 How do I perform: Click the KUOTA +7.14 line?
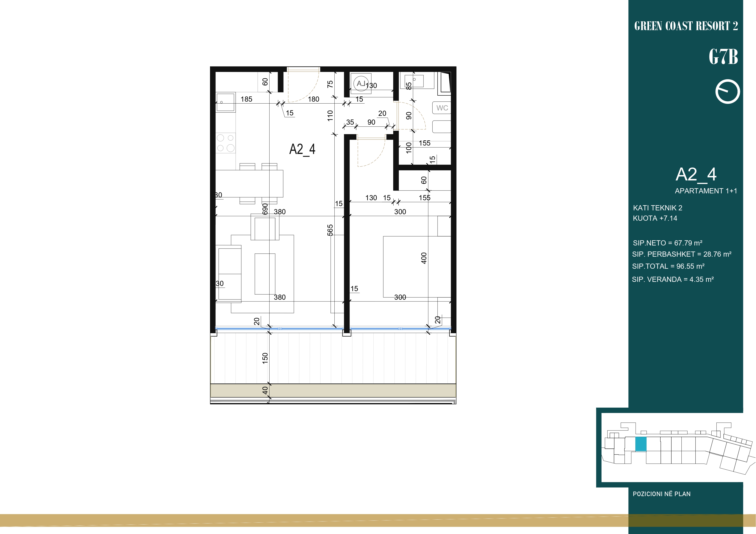[655, 218]
